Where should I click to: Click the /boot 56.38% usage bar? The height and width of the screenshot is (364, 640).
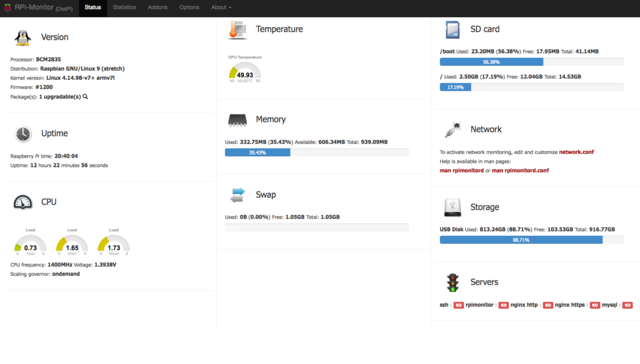(x=531, y=62)
